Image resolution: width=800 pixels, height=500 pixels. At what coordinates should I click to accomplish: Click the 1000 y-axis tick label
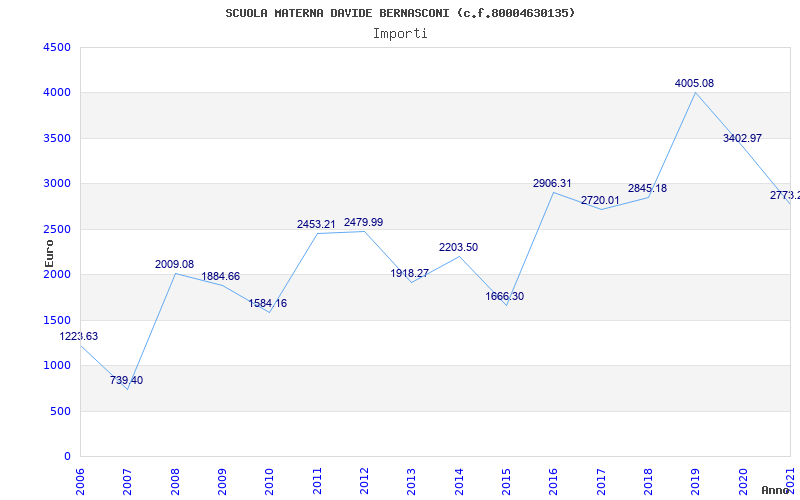tap(58, 366)
